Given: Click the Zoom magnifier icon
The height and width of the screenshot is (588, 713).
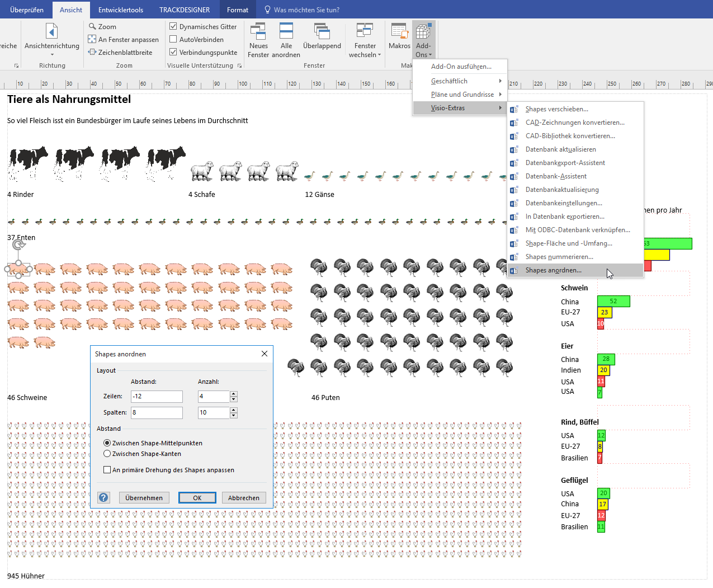Looking at the screenshot, I should (93, 26).
